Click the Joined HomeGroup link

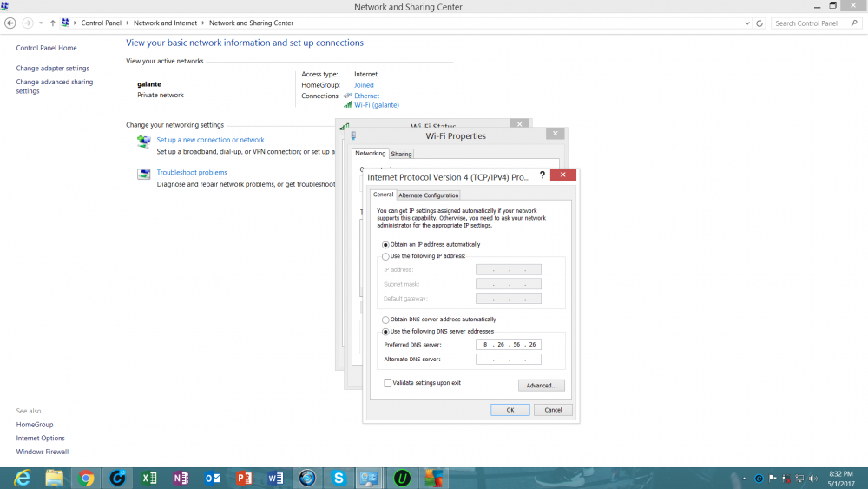[x=364, y=85]
